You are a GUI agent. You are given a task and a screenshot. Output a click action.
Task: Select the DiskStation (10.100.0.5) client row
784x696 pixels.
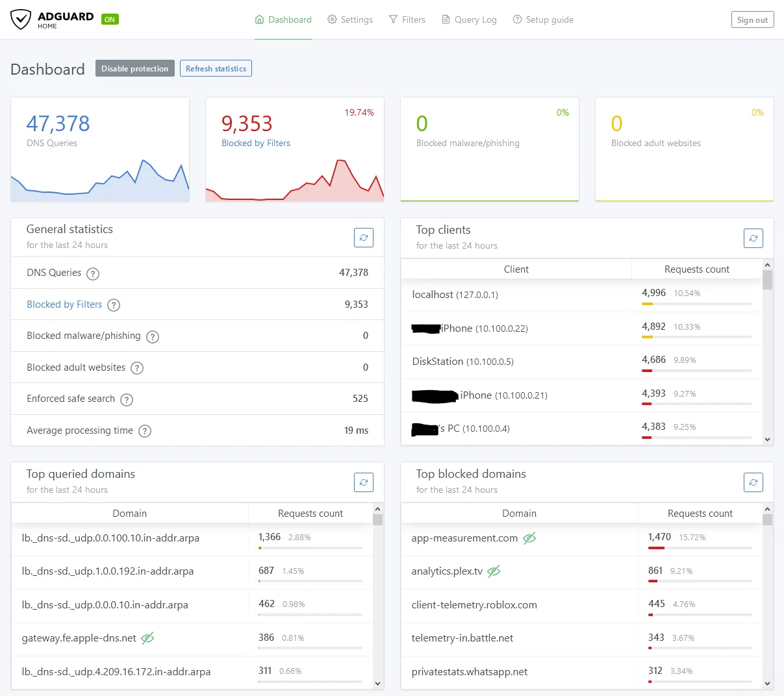click(582, 362)
